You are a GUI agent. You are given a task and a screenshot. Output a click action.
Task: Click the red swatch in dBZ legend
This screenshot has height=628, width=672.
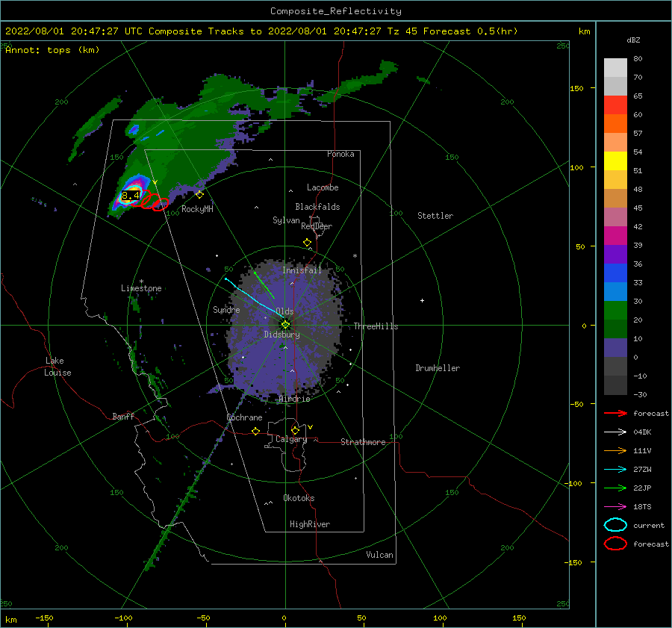point(615,105)
